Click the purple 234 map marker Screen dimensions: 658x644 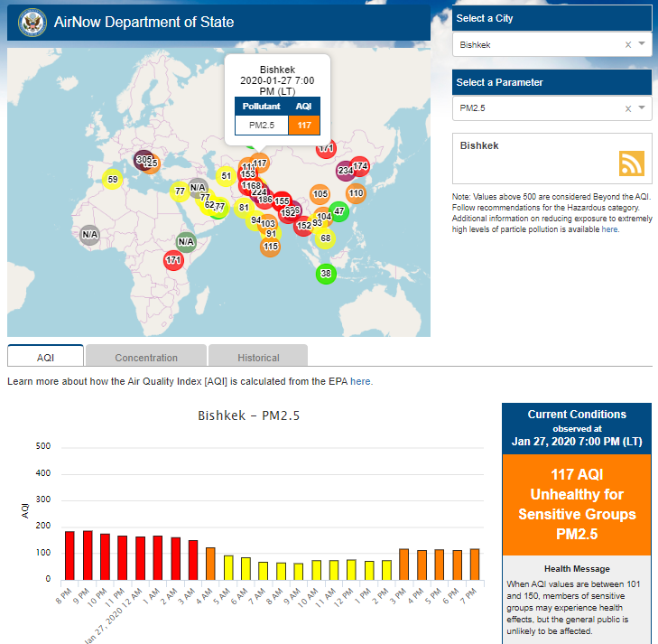(345, 170)
